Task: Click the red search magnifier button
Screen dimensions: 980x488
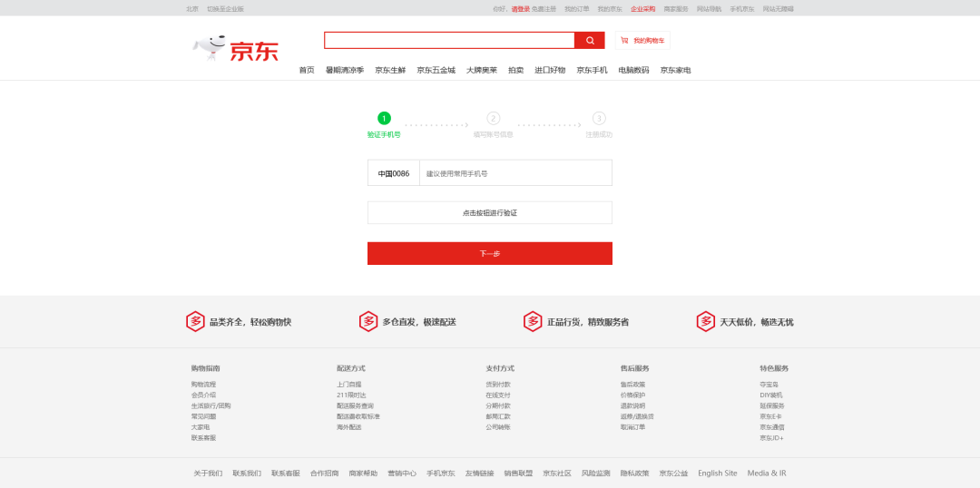Action: coord(589,41)
